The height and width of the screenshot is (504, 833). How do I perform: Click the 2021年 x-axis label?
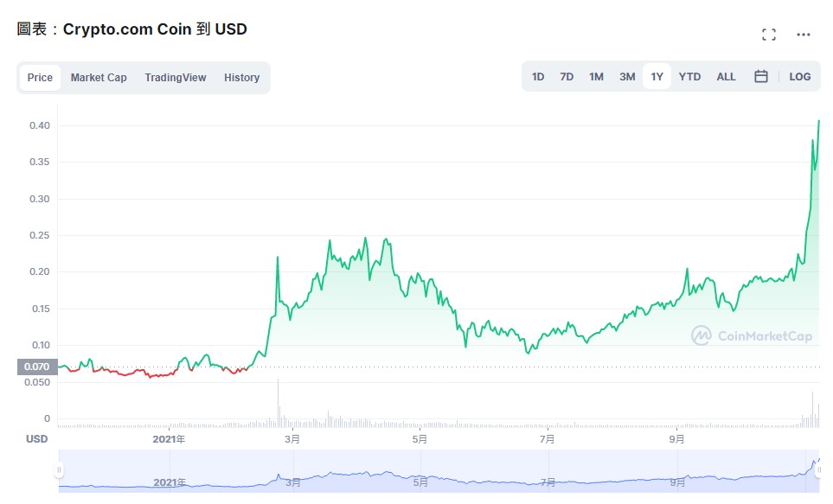[169, 439]
